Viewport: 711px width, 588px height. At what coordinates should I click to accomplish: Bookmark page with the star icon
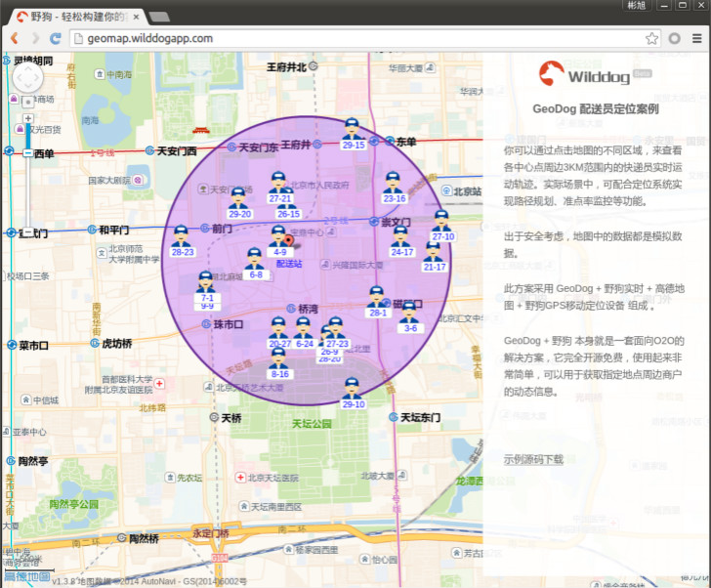[651, 38]
